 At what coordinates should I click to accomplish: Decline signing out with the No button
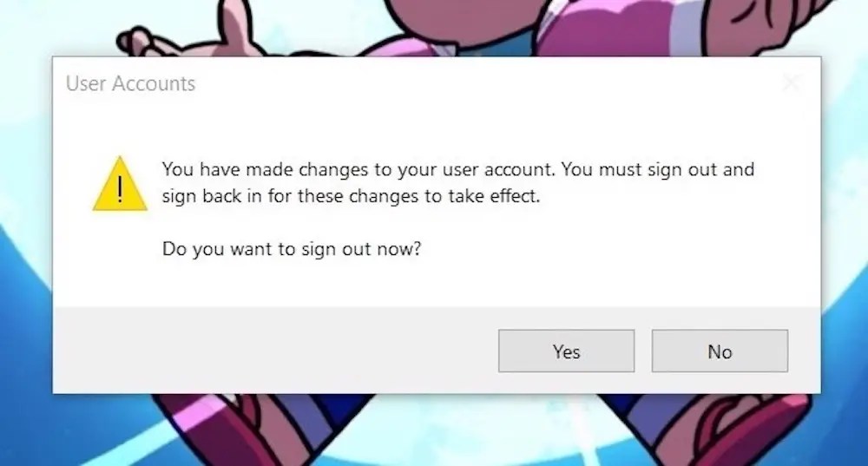coord(720,351)
